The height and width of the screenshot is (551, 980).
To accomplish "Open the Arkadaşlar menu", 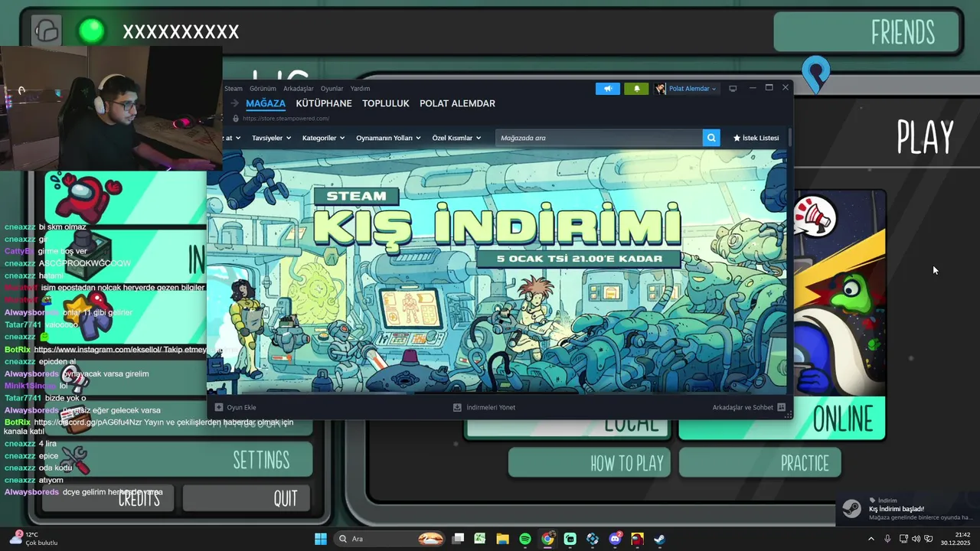I will point(299,89).
